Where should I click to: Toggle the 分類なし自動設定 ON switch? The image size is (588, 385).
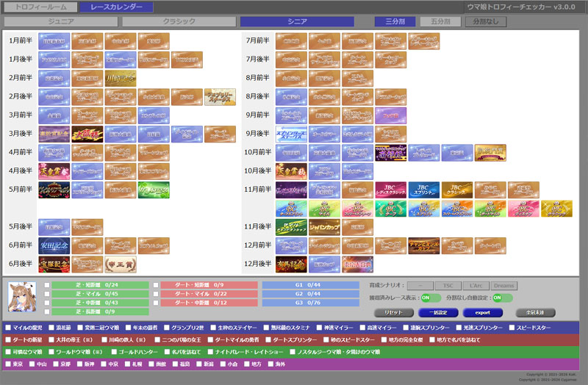(502, 298)
